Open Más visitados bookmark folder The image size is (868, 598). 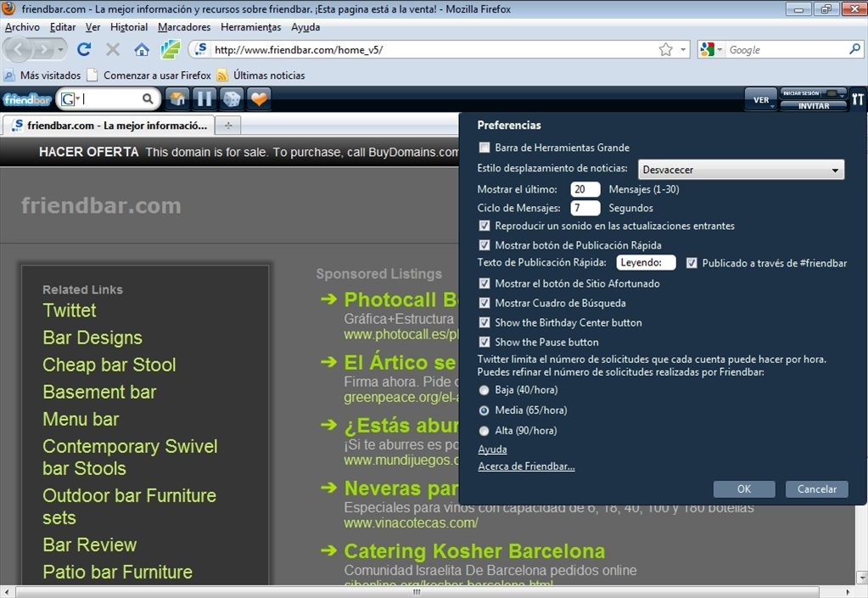click(42, 75)
